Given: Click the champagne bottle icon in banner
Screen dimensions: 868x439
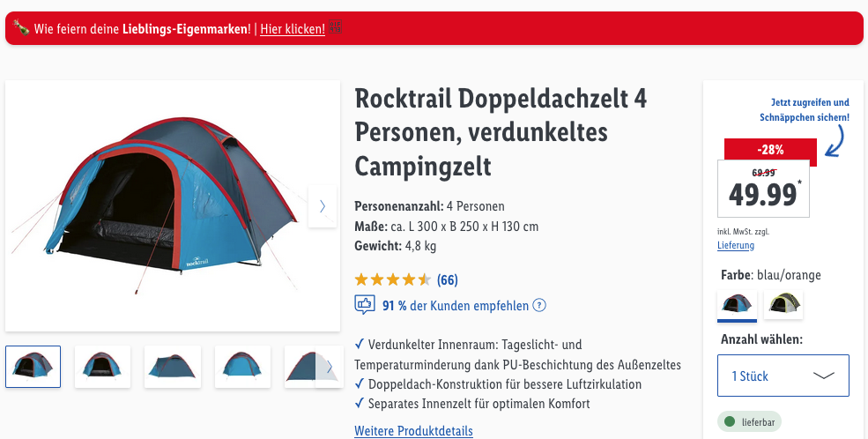Looking at the screenshot, I should 21,28.
